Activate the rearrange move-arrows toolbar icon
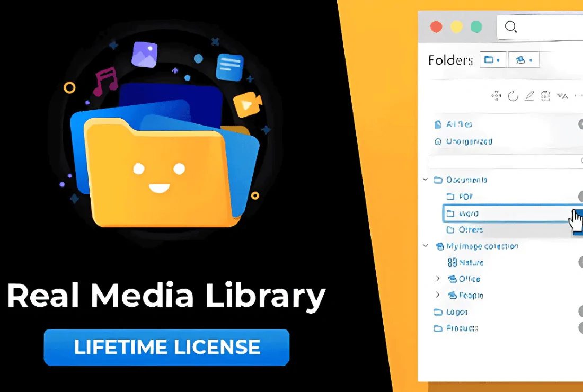The width and height of the screenshot is (583, 392). 496,96
